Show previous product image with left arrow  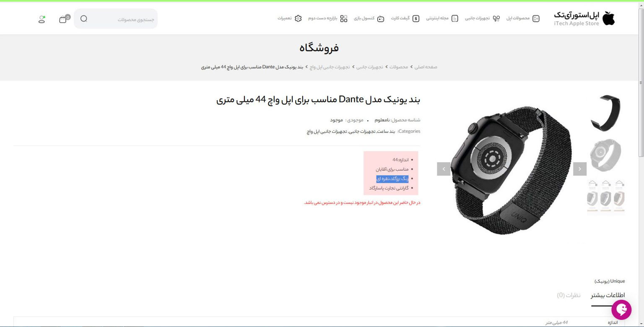tap(444, 169)
